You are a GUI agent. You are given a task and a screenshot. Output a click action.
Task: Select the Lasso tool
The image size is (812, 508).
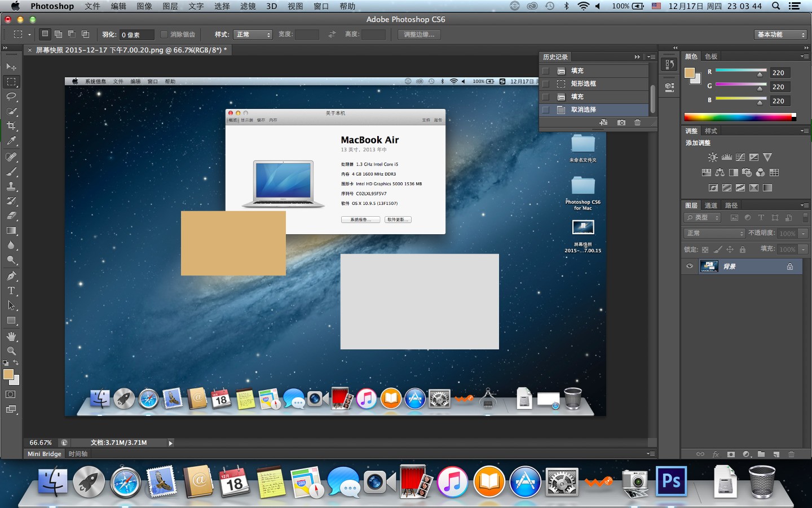point(11,97)
